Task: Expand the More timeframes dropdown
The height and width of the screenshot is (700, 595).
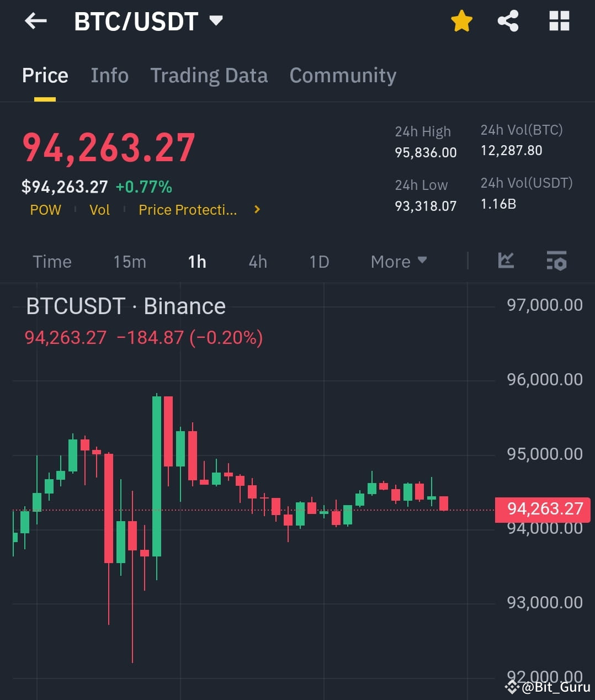Action: click(399, 261)
